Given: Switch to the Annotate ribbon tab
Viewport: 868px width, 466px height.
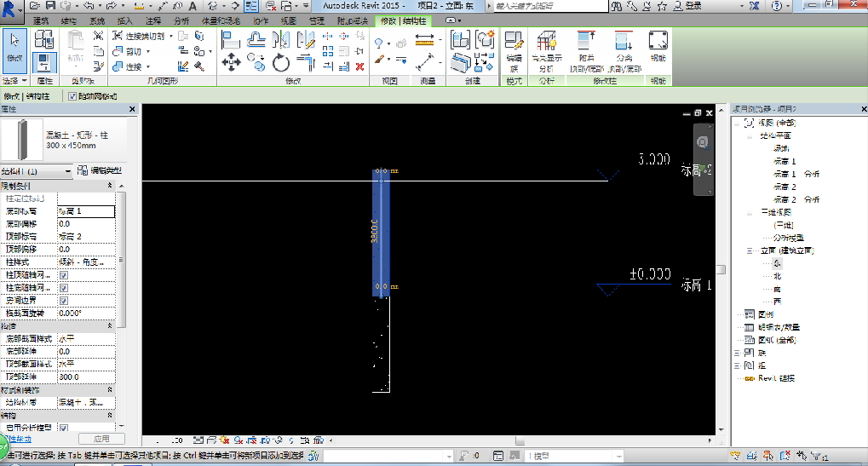Looking at the screenshot, I should coord(152,20).
